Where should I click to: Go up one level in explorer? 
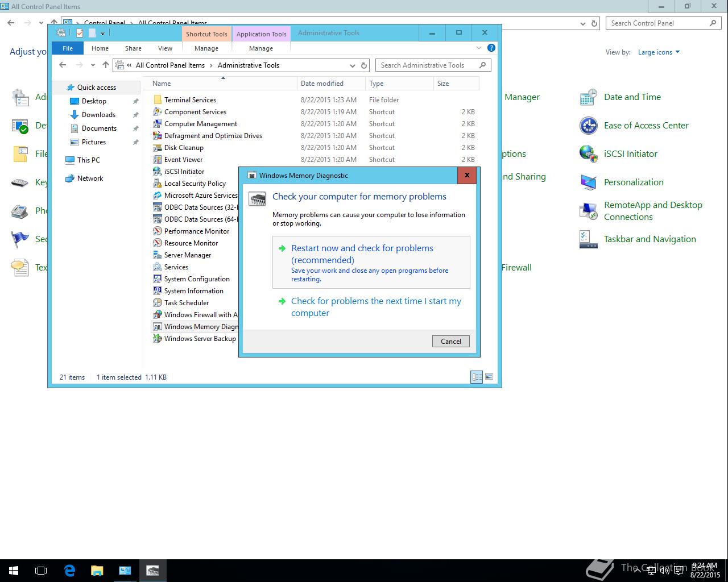106,65
